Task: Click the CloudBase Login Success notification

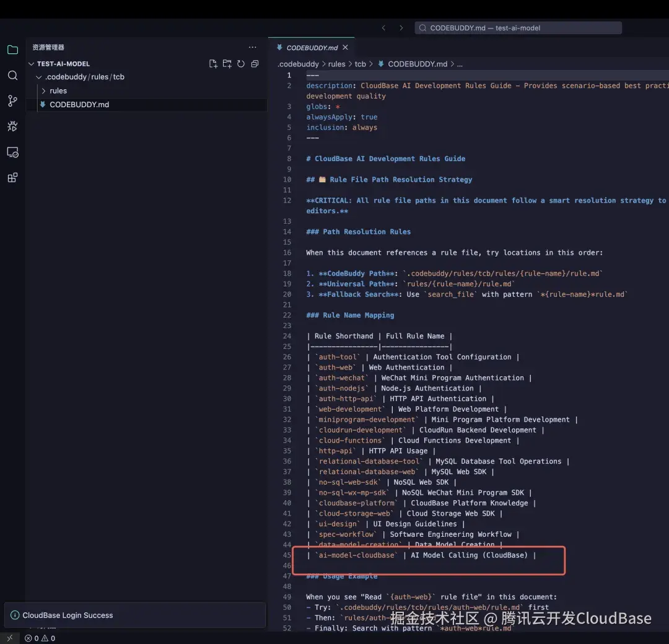Action: tap(135, 615)
